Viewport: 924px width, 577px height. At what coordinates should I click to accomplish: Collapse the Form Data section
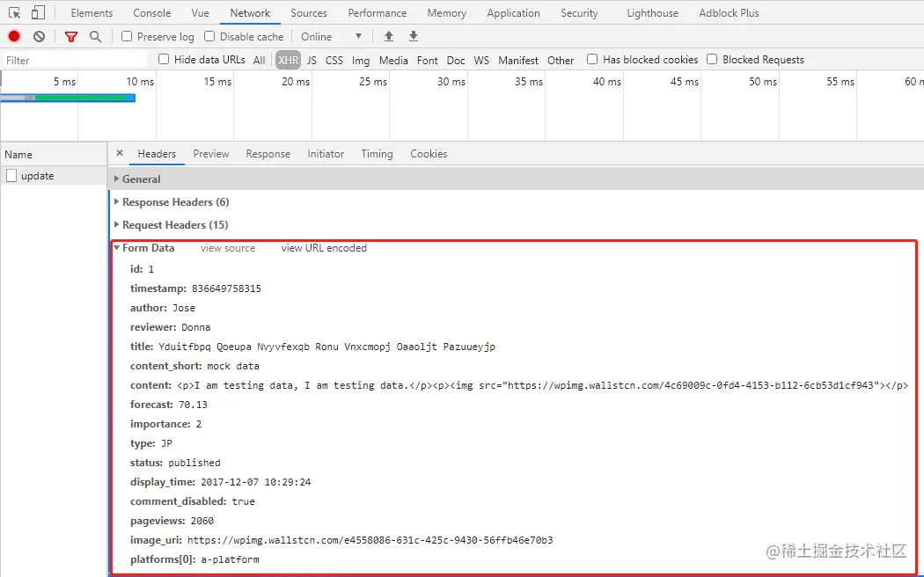click(116, 248)
